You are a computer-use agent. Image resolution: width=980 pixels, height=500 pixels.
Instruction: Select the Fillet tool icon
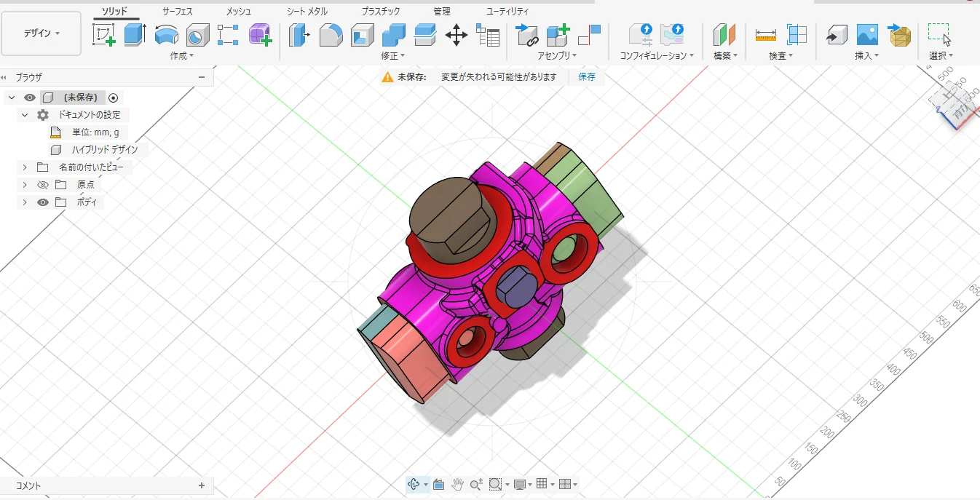click(331, 34)
